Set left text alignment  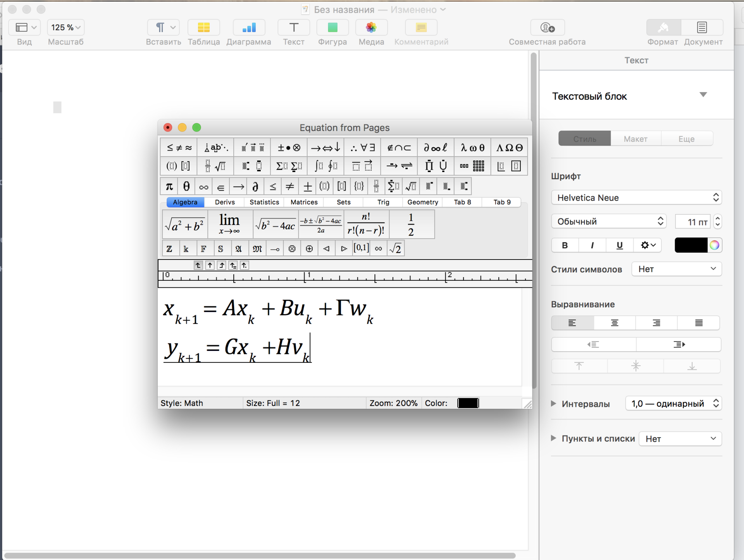click(572, 323)
